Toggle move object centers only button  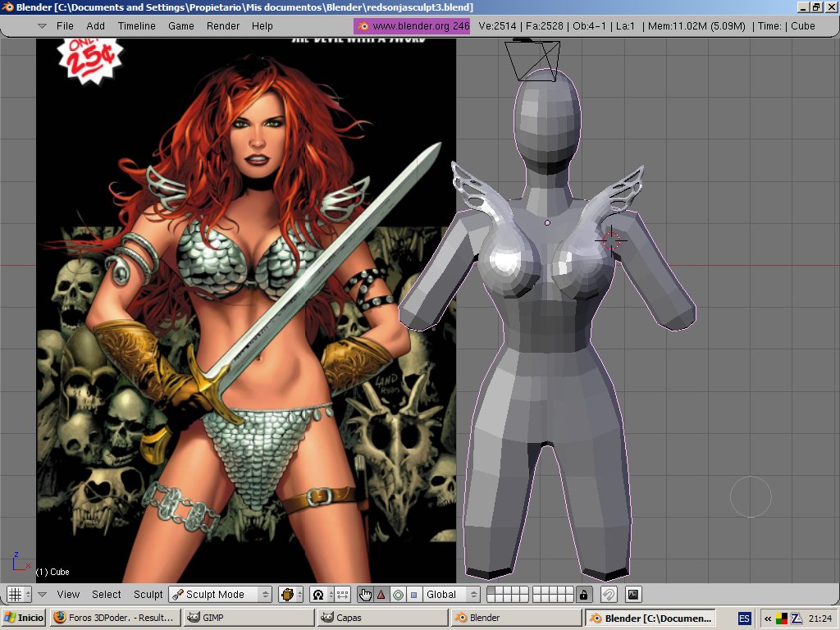pos(343,594)
